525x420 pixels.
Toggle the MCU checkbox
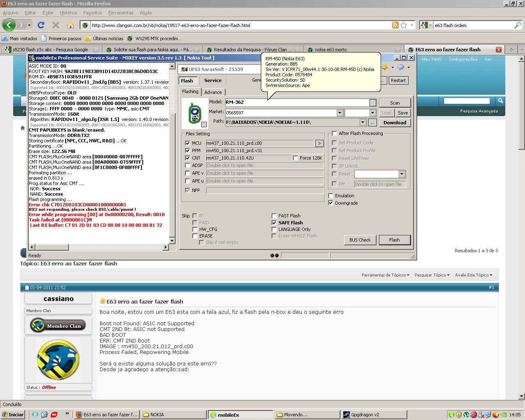pos(187,143)
